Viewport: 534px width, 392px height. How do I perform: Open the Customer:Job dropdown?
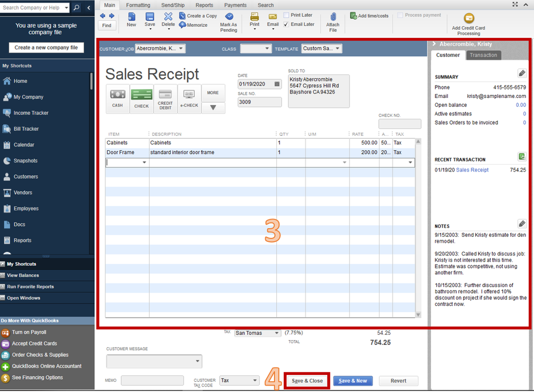181,49
